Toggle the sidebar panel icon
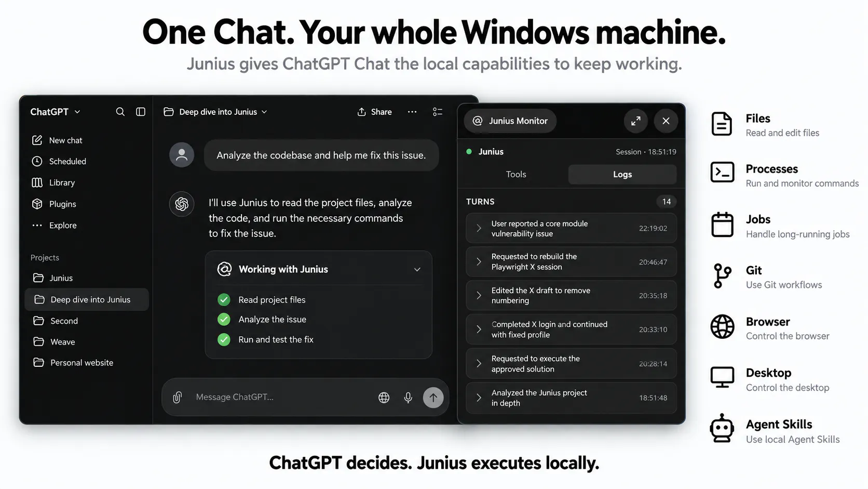Image resolution: width=868 pixels, height=489 pixels. pos(141,112)
